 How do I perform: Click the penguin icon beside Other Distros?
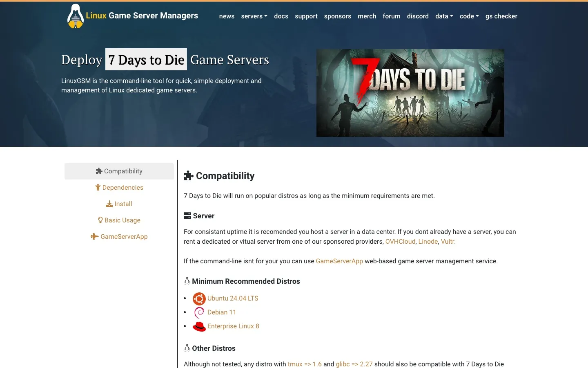[187, 348]
